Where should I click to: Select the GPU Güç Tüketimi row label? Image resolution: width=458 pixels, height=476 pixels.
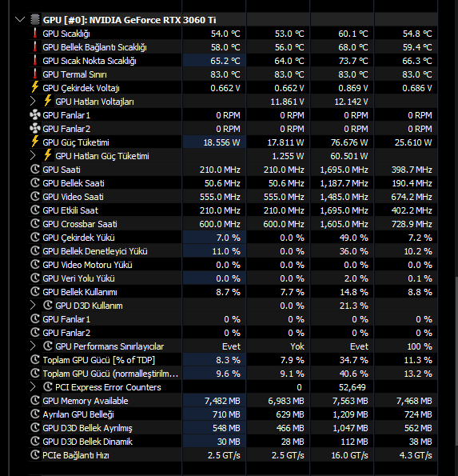tap(76, 142)
